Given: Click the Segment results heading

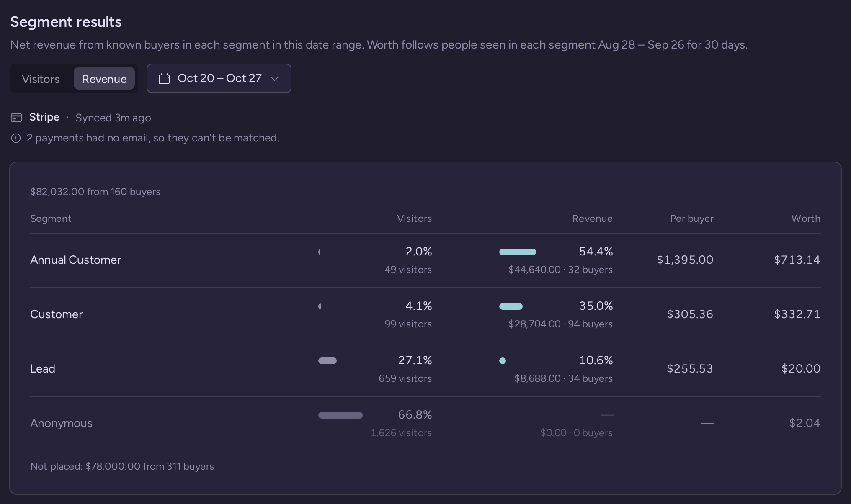Looking at the screenshot, I should point(66,22).
